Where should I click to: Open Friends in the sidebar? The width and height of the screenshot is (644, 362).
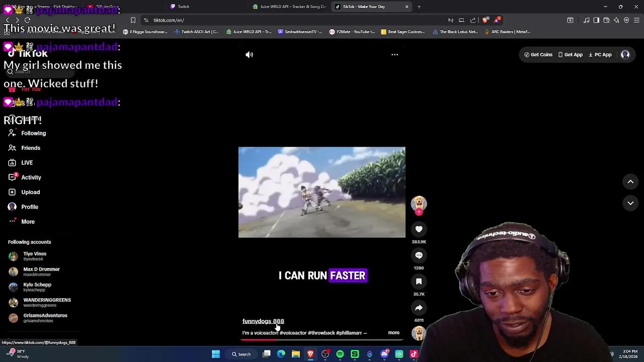pyautogui.click(x=24, y=148)
